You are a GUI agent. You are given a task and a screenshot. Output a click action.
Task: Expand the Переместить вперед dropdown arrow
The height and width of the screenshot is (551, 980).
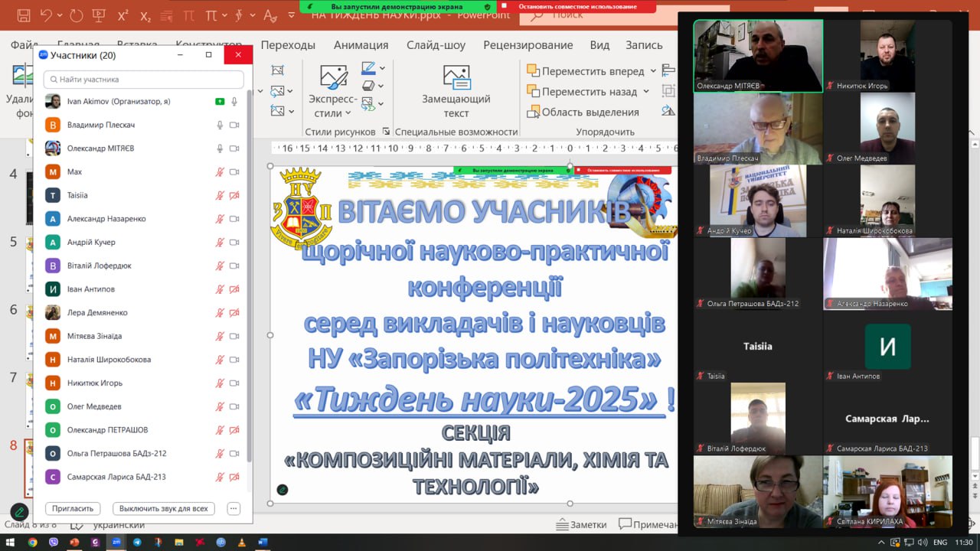[653, 71]
